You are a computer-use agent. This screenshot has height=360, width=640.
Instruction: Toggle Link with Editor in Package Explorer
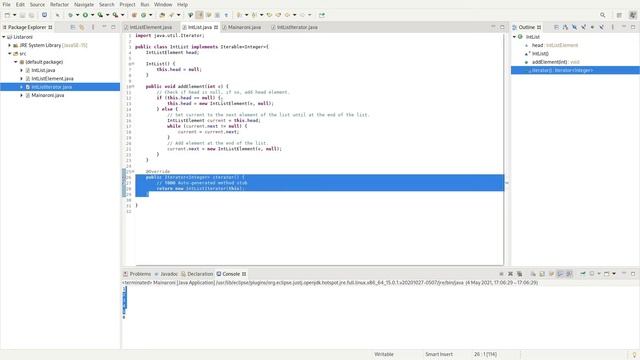82,27
